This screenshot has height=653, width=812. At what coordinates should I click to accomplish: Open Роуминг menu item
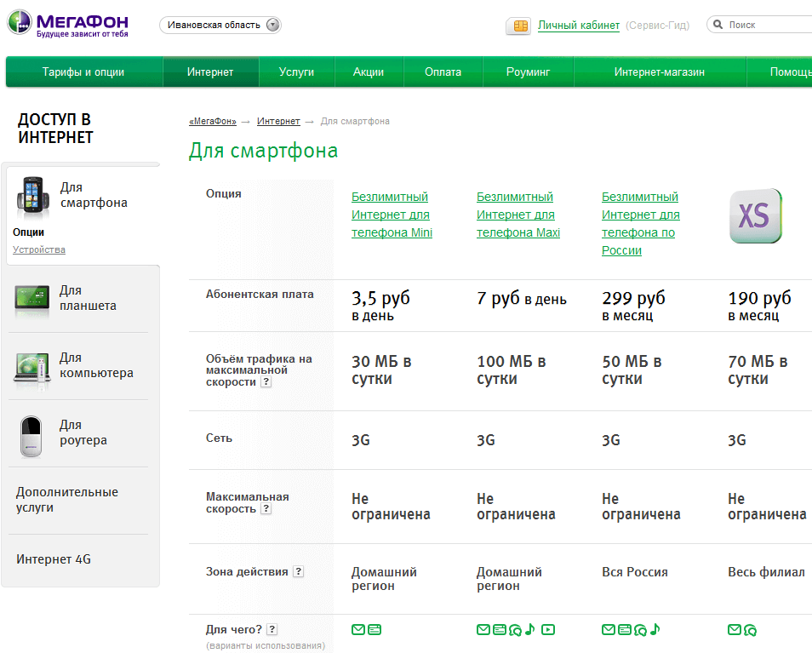(x=528, y=72)
